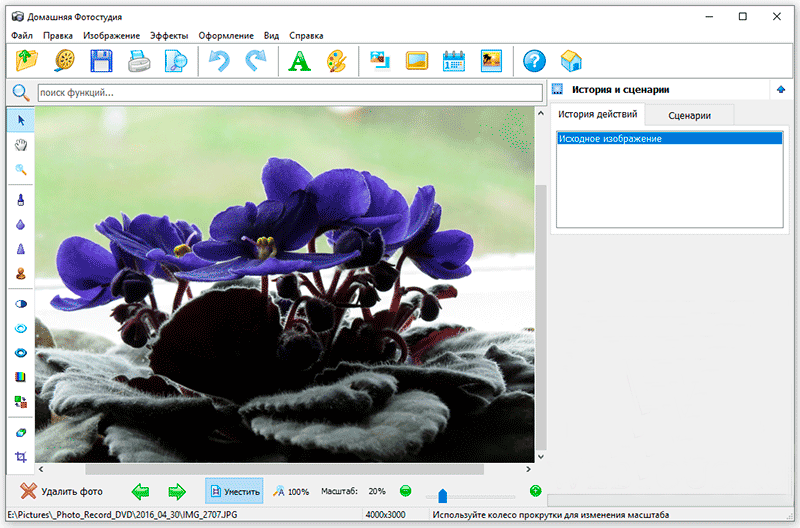Image resolution: width=800 pixels, height=528 pixels.
Task: Toggle the Уместить fit-to-window button
Action: click(234, 491)
